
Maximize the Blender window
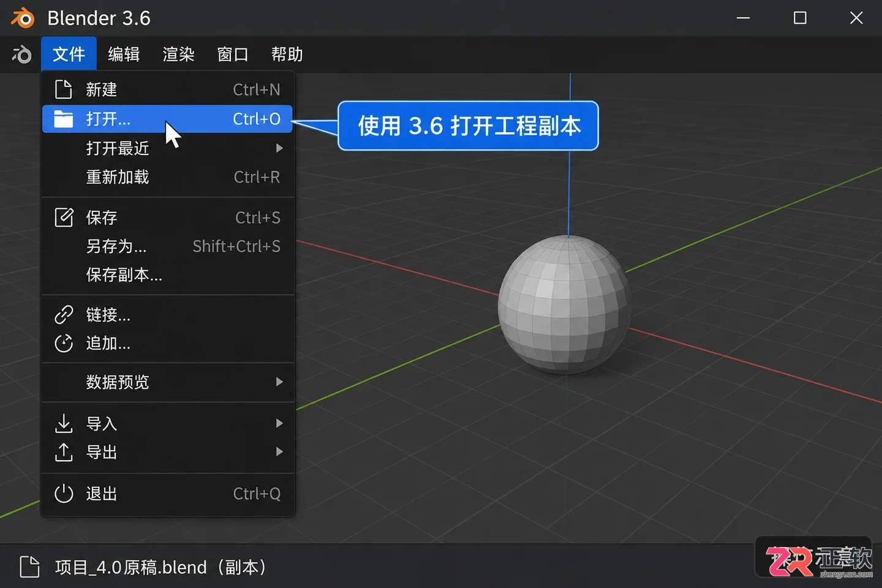click(800, 18)
